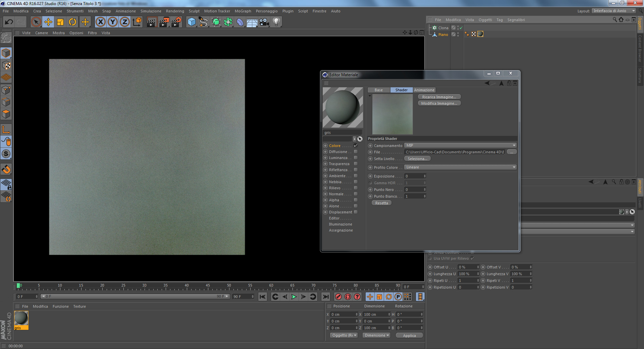
Task: Open Profilo Colore dropdown
Action: (x=461, y=167)
